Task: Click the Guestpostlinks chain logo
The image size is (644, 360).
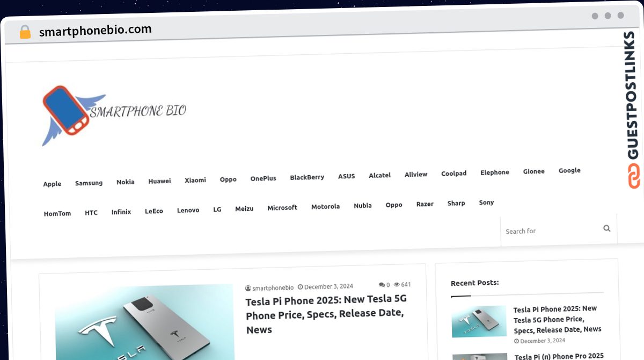Action: [x=634, y=176]
